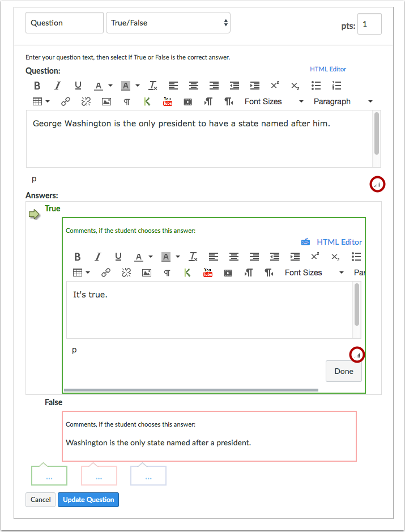Switch True comment to HTML Editor
The width and height of the screenshot is (405, 532).
[x=339, y=242]
